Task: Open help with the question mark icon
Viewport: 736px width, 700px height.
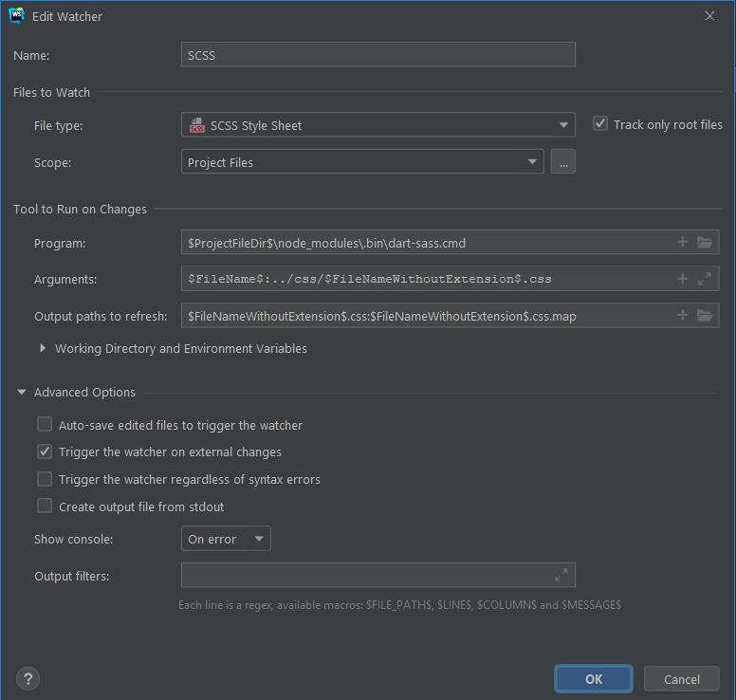Action: coord(28,678)
